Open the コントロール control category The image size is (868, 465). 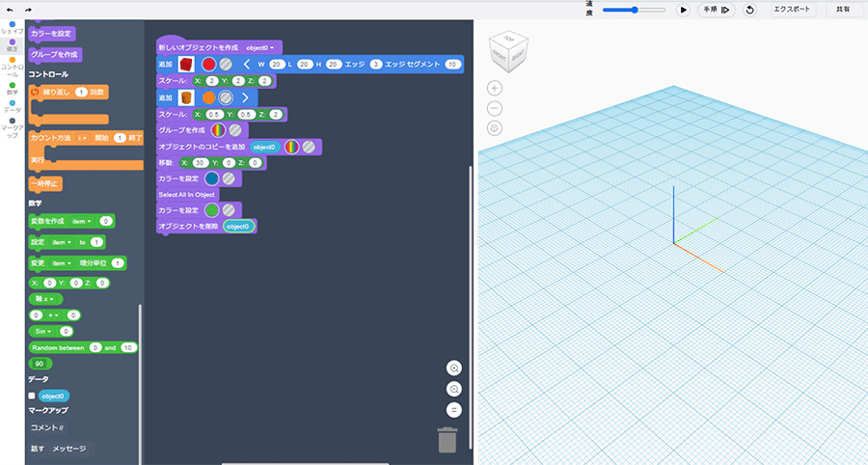coord(13,67)
